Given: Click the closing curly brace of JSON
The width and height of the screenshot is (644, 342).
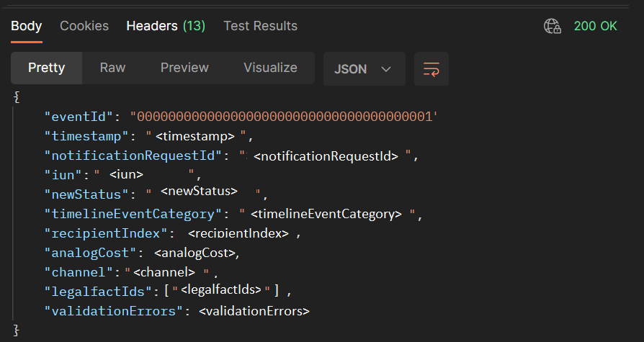Looking at the screenshot, I should pos(17,330).
